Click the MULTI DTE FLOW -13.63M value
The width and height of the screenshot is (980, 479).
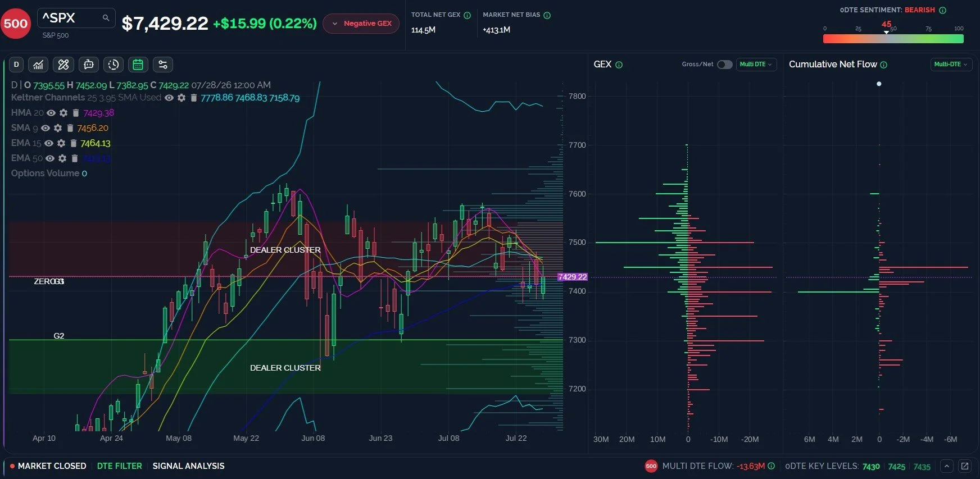point(751,466)
